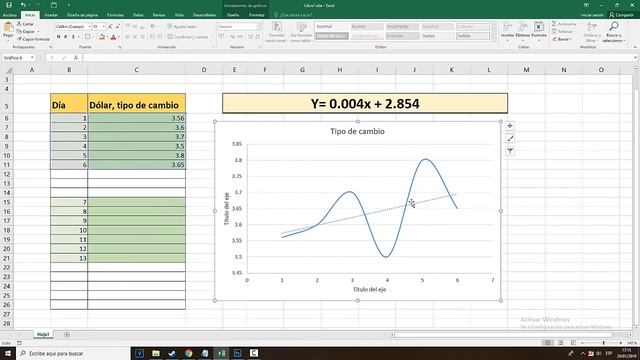Increase font size with larger A

click(x=110, y=27)
